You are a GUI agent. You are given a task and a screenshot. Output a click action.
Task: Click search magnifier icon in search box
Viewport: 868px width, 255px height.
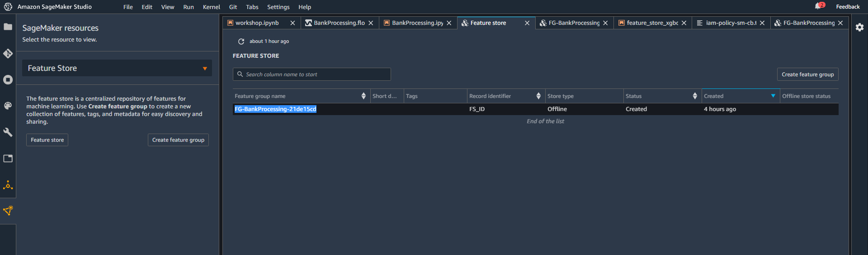point(240,74)
